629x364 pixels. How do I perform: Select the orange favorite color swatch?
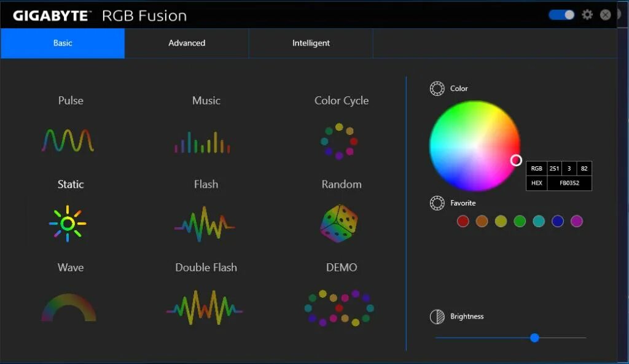click(482, 221)
